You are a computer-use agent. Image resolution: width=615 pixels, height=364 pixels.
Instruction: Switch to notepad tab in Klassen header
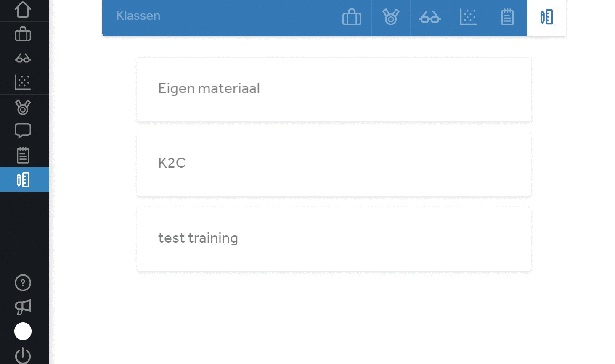tap(507, 18)
